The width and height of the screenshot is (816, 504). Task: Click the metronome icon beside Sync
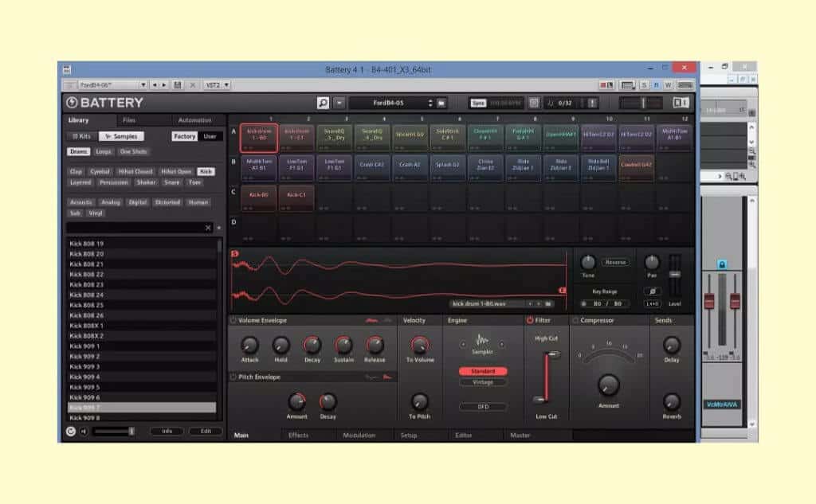pos(534,103)
